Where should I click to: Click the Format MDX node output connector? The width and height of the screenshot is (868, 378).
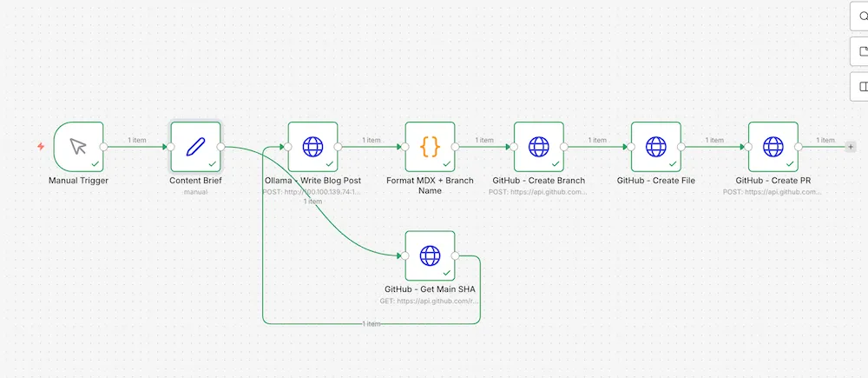[455, 147]
